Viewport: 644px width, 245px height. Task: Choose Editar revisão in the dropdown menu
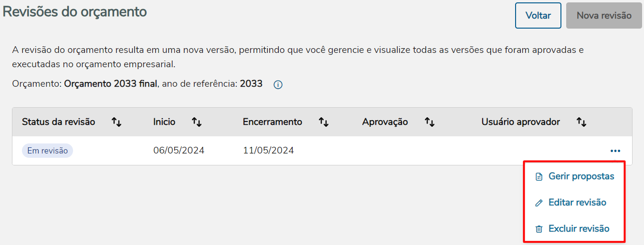(x=577, y=203)
